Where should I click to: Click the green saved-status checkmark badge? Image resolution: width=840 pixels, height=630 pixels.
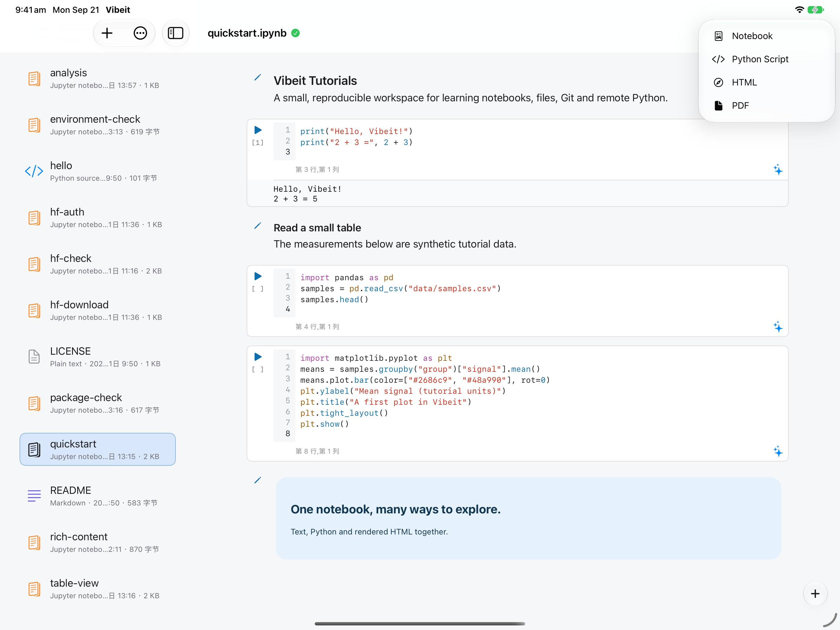click(295, 33)
